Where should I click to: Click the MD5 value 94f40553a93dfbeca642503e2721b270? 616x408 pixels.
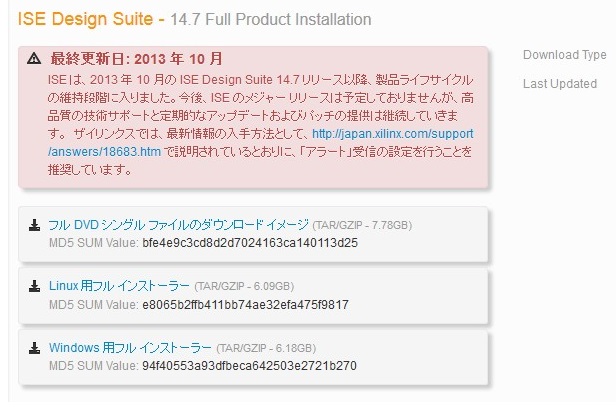(249, 366)
